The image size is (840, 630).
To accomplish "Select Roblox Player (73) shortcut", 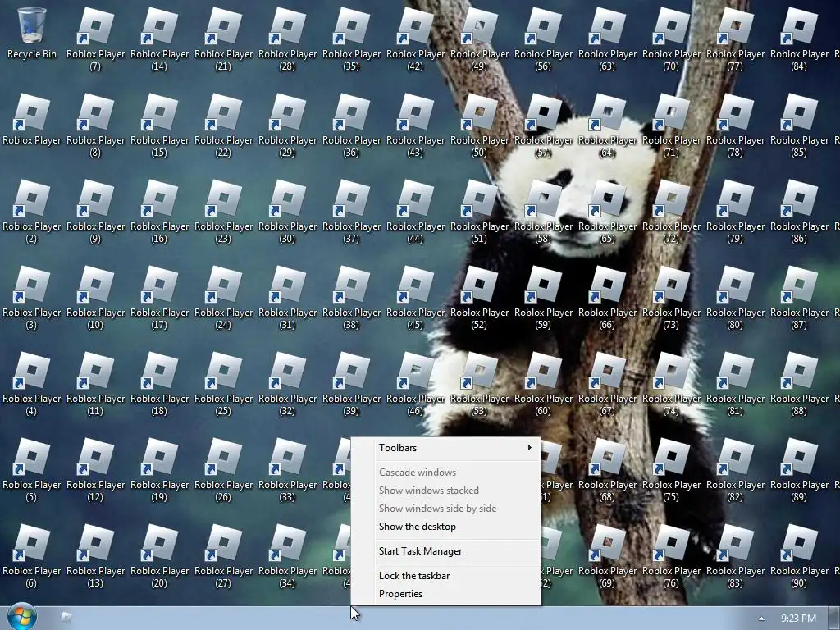I will point(671,297).
